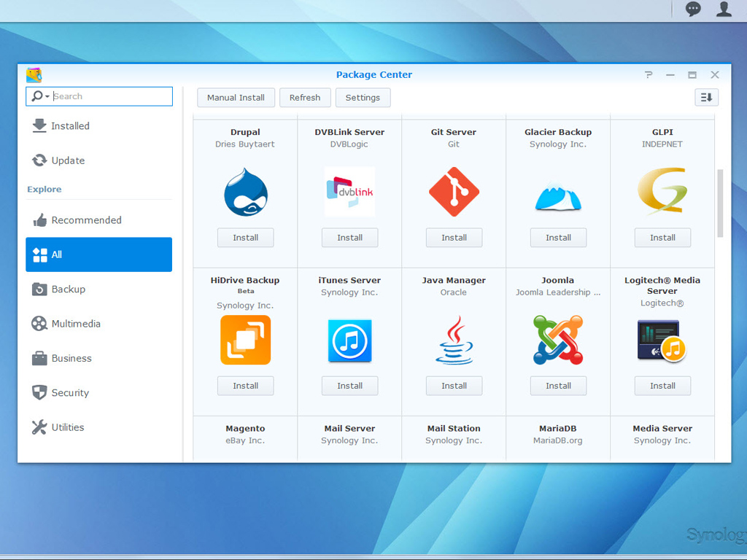Click the Joomla package name
This screenshot has width=747, height=560.
558,280
